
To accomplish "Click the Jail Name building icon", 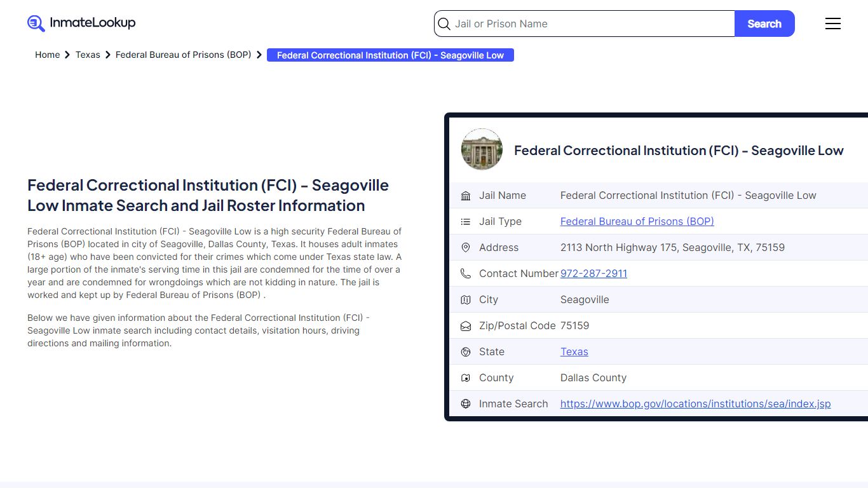I will tap(466, 196).
